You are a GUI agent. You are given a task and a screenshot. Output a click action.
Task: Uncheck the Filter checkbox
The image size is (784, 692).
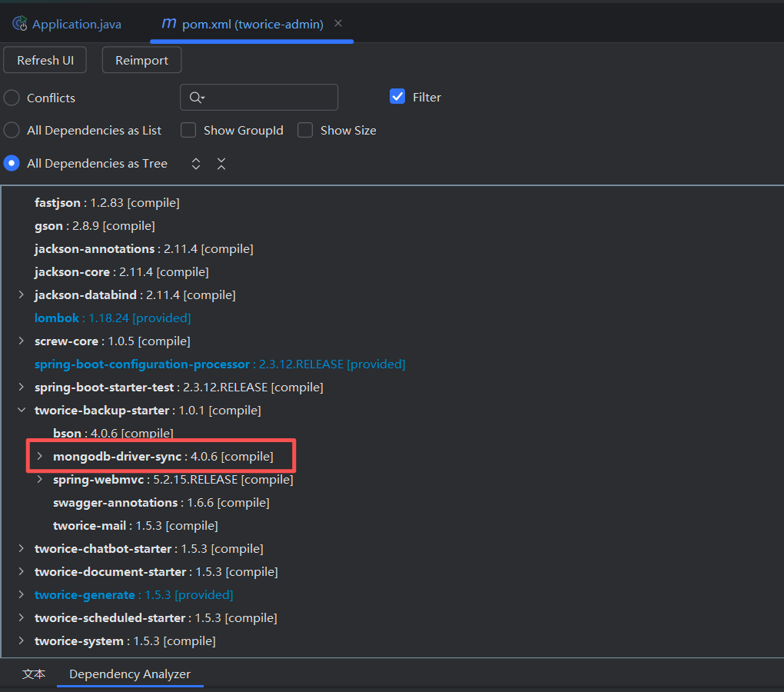[397, 97]
